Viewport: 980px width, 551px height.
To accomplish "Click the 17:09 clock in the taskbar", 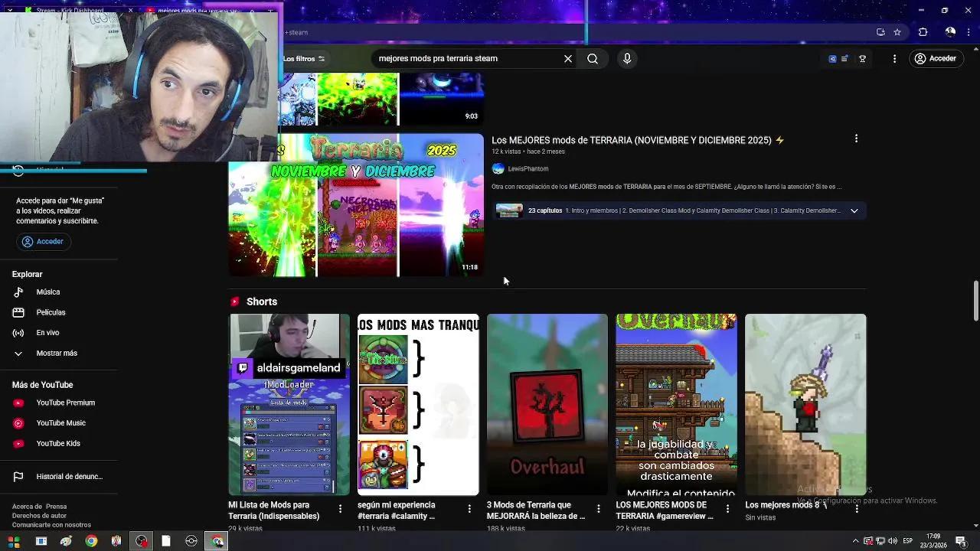I will point(933,541).
